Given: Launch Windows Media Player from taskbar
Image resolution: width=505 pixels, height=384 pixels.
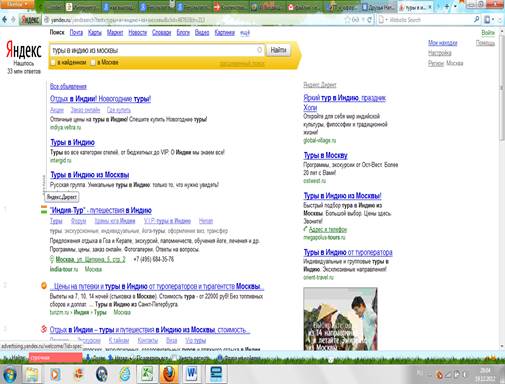Looking at the screenshot, I should [55, 374].
